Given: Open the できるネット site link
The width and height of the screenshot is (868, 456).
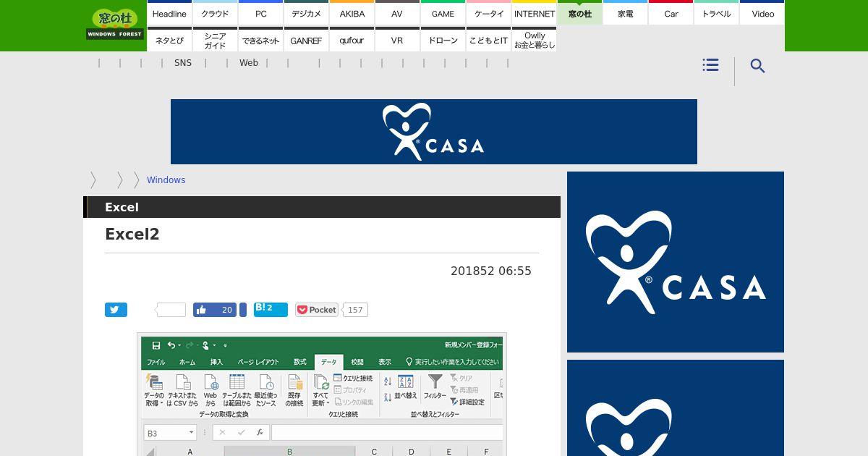Looking at the screenshot, I should 260,39.
